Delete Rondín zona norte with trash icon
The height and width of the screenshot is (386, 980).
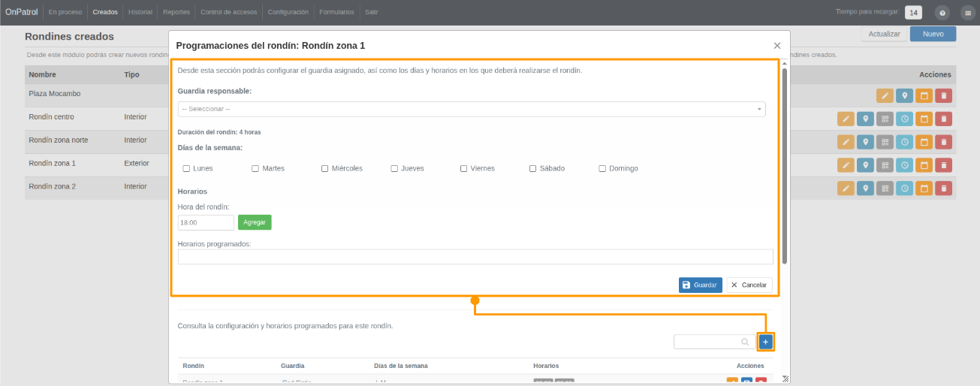(x=943, y=142)
